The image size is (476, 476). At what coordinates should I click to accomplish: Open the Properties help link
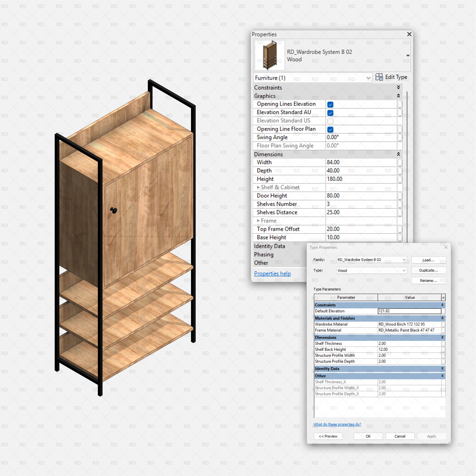272,274
